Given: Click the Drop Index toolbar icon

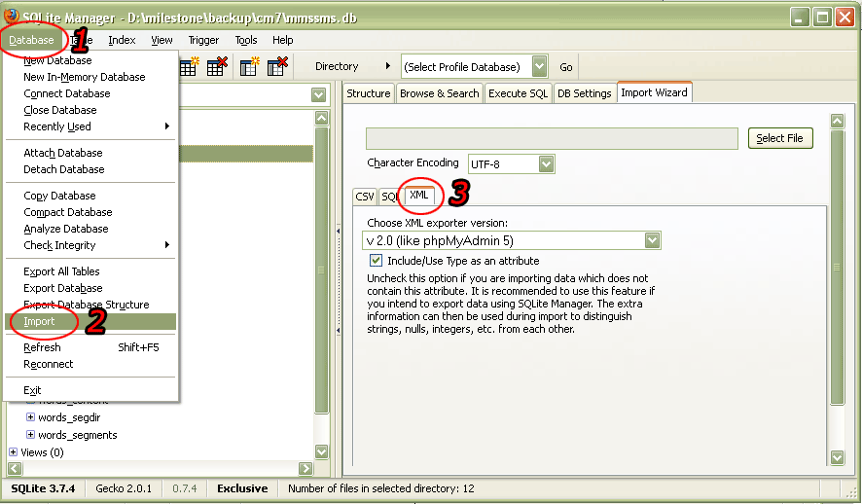Looking at the screenshot, I should pyautogui.click(x=277, y=66).
